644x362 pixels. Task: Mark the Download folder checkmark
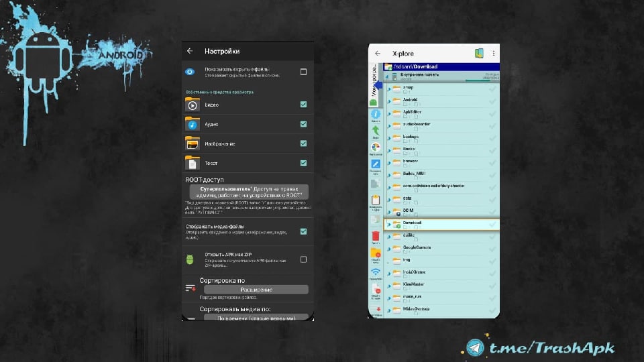492,225
